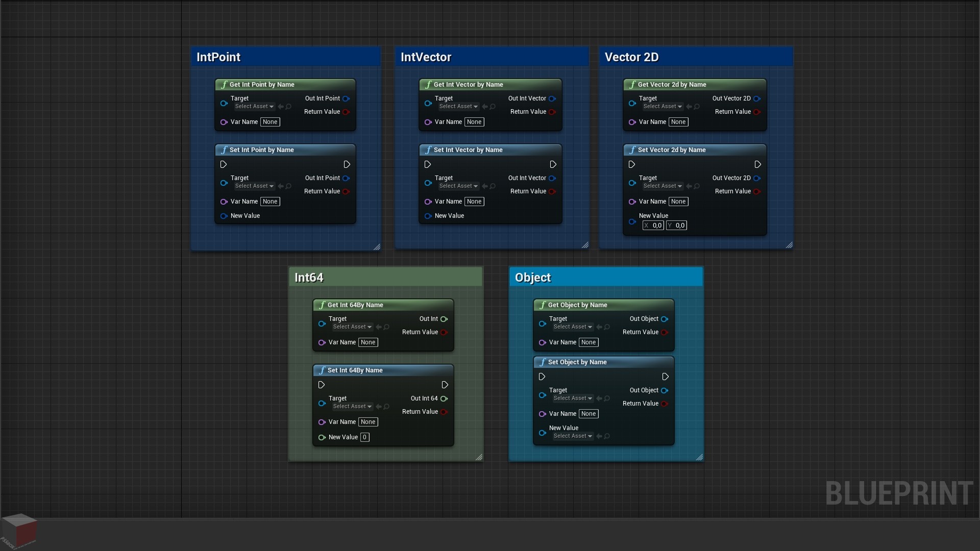The height and width of the screenshot is (551, 980).
Task: Click New Value pin on Set Int Vector by Name
Action: pyautogui.click(x=428, y=216)
